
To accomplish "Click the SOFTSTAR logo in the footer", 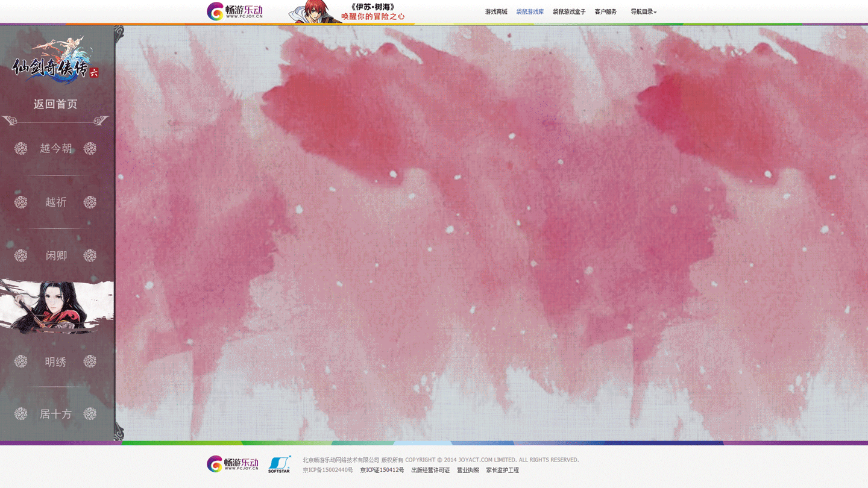I will point(279,465).
